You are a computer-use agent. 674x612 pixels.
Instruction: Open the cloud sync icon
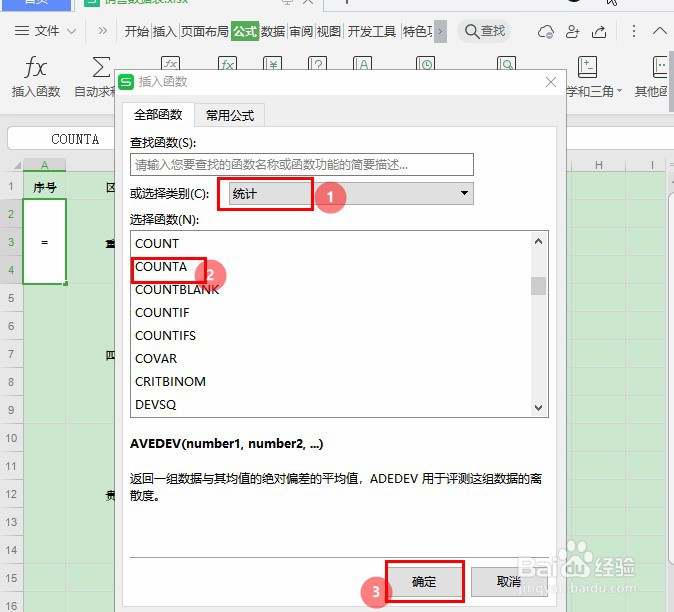click(545, 31)
